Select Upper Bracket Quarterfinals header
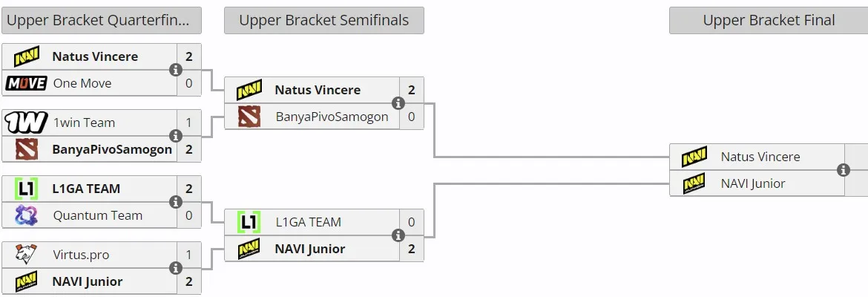The image size is (868, 297). [x=102, y=21]
